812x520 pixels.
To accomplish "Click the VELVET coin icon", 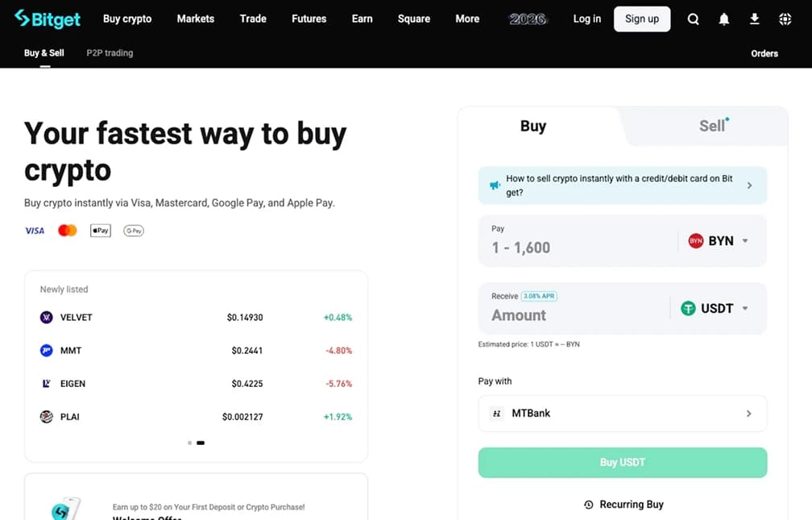I will 46,318.
